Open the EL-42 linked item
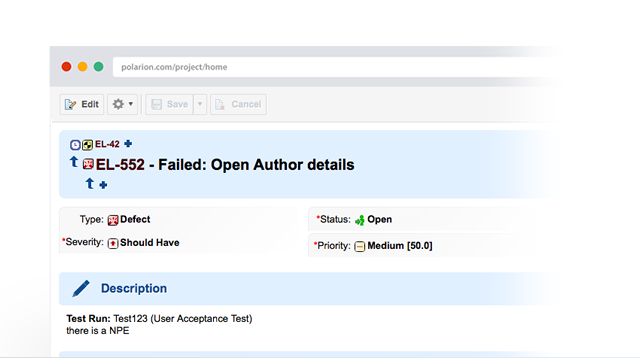This screenshot has width=640, height=360. (107, 144)
